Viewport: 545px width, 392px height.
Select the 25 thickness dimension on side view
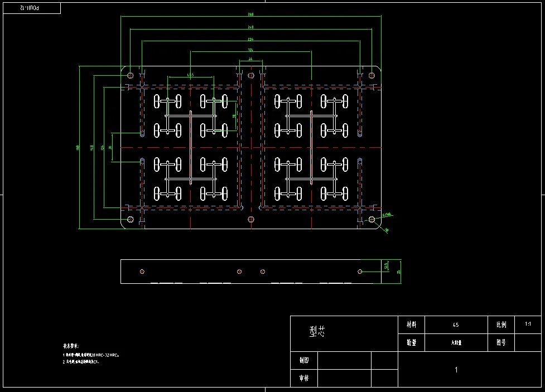click(x=398, y=272)
